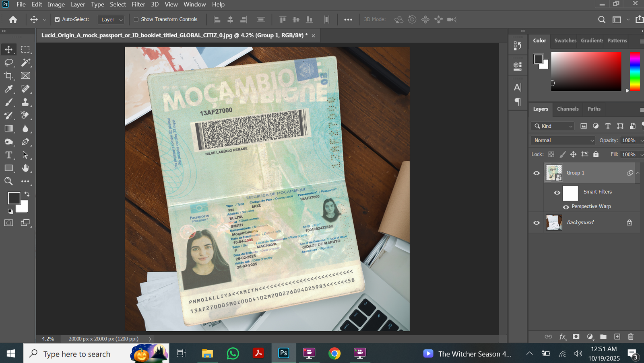Choose the Zoom tool in the toolbar

[x=8, y=181]
